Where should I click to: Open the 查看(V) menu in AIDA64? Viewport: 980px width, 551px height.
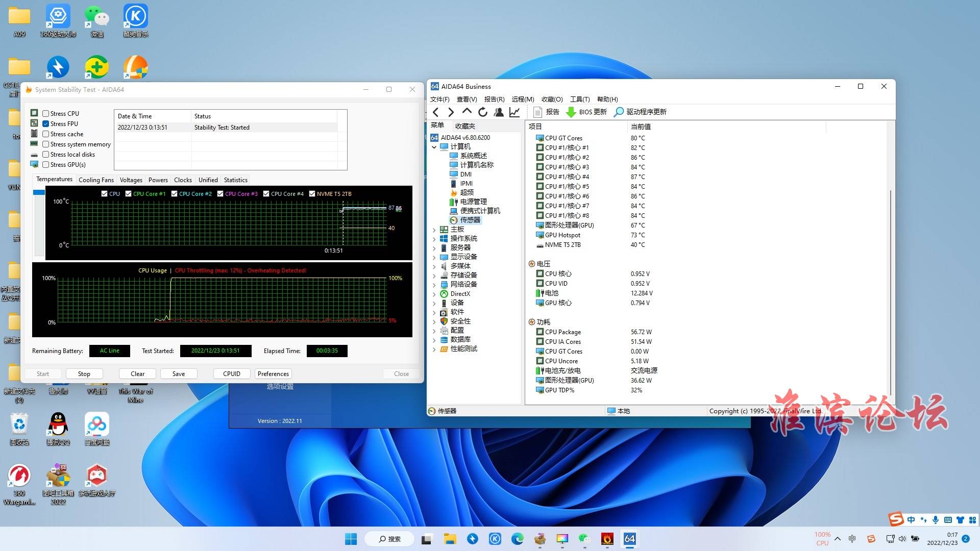click(x=467, y=99)
